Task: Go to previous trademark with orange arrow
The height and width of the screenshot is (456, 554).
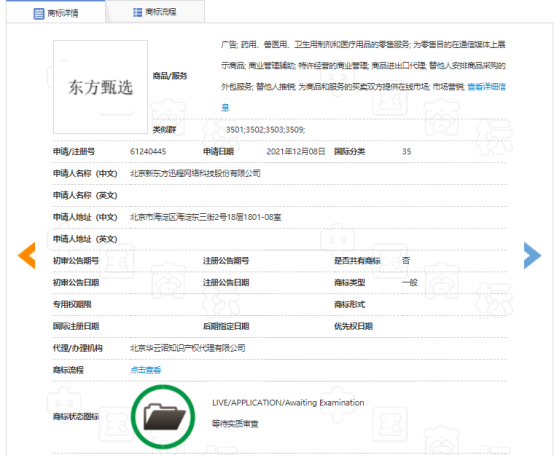Action: coord(27,255)
